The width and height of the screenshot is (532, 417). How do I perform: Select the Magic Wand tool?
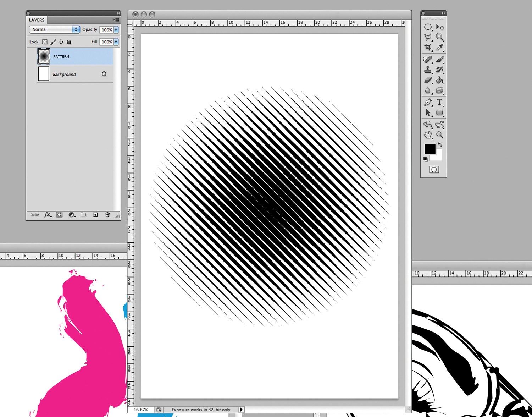click(x=440, y=37)
